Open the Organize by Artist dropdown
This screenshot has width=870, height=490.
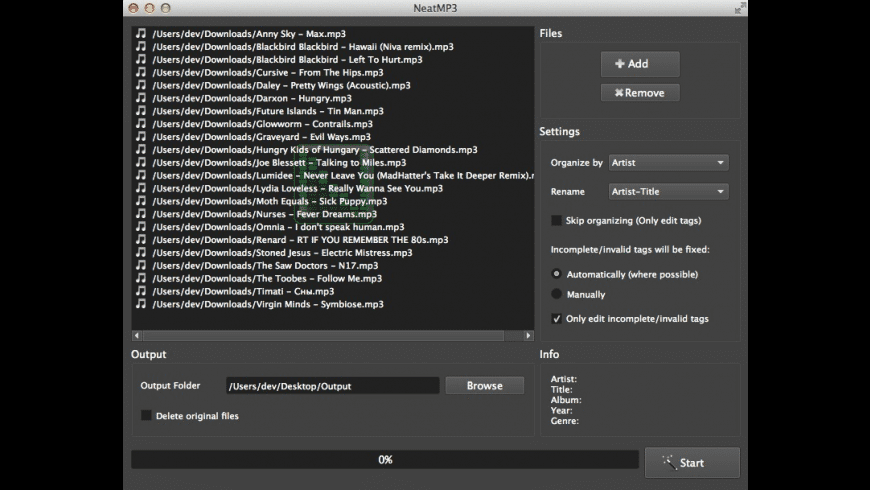pyautogui.click(x=669, y=163)
